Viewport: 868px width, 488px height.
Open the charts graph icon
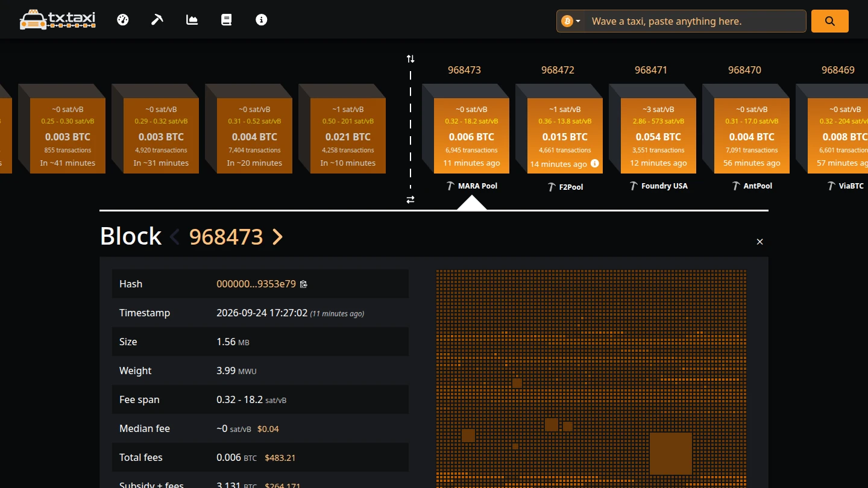tap(192, 20)
